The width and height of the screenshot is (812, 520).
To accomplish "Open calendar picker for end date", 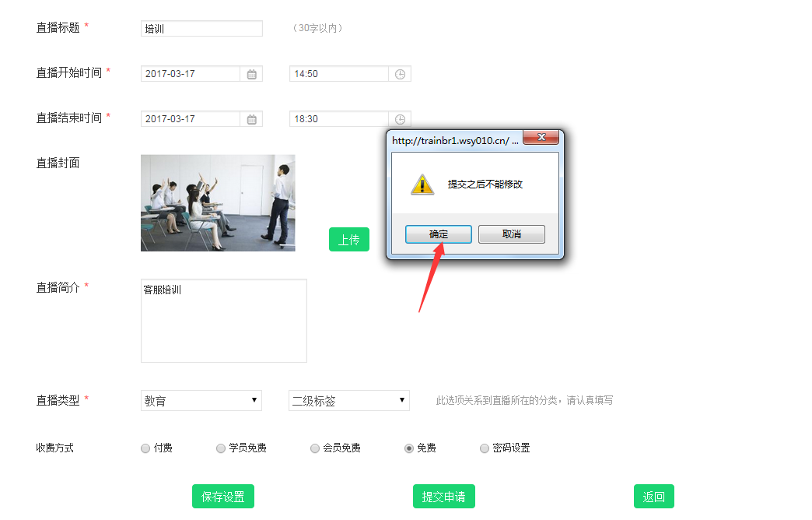I will click(252, 119).
